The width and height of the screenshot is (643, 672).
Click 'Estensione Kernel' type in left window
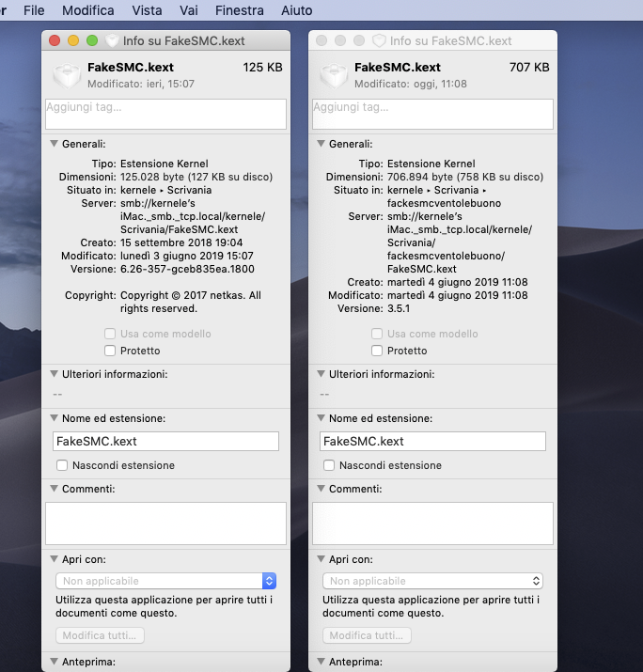click(x=165, y=164)
